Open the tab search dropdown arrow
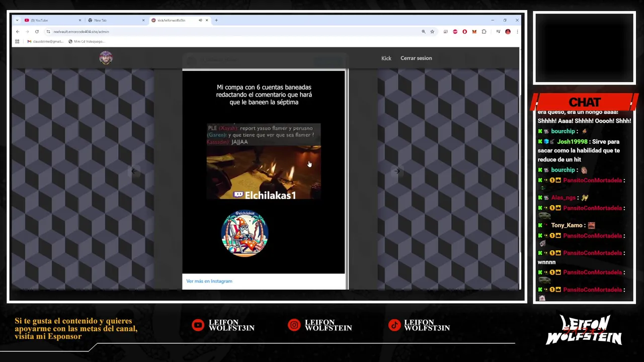 tap(17, 20)
